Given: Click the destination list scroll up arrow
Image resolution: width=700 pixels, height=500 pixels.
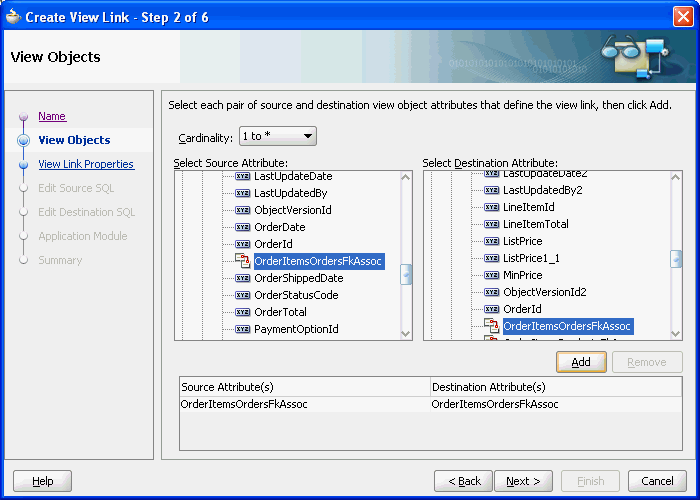Looking at the screenshot, I should click(676, 177).
